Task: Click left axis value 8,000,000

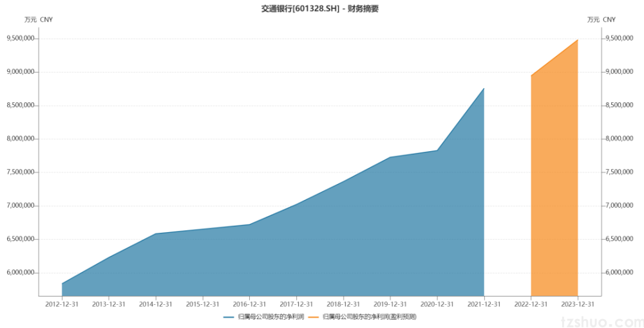Action: pos(21,138)
